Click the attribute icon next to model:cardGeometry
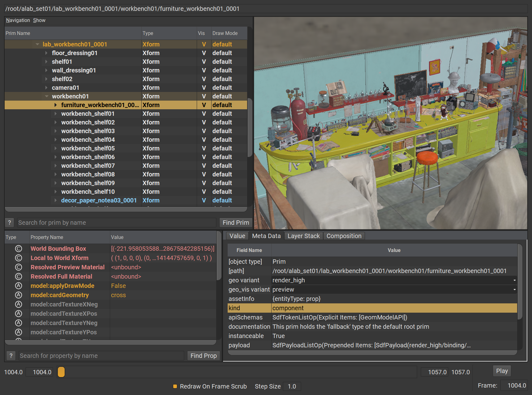This screenshot has width=532, height=395. [19, 295]
